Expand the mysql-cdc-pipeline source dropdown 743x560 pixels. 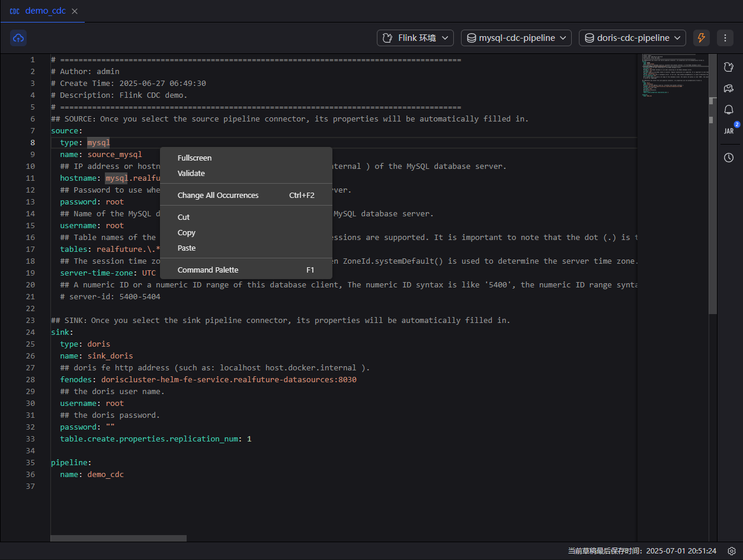click(516, 38)
